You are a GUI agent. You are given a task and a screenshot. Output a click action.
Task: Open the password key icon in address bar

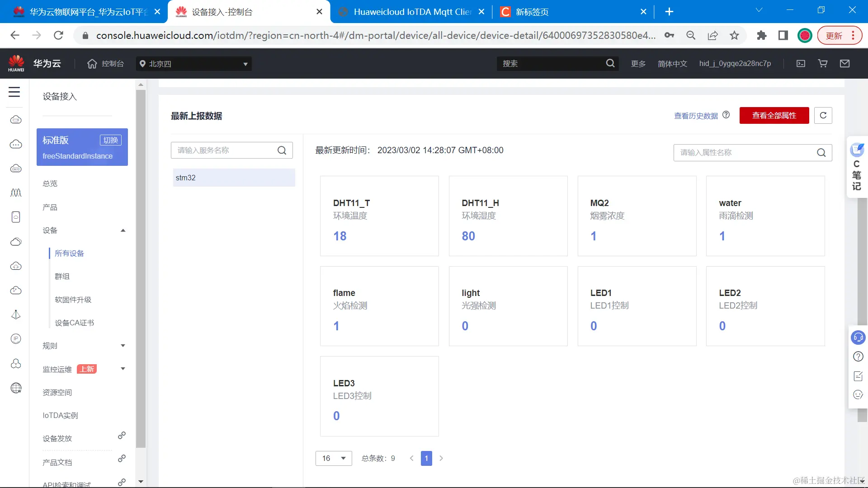[x=670, y=35]
